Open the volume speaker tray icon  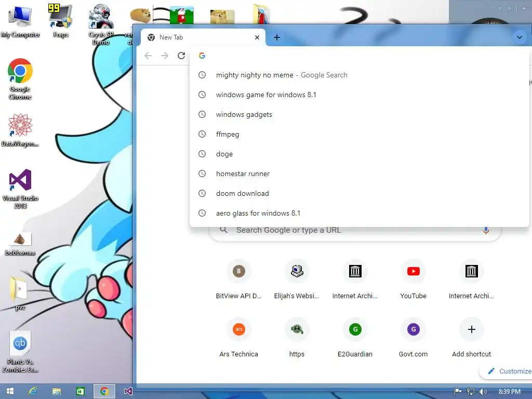[483, 392]
